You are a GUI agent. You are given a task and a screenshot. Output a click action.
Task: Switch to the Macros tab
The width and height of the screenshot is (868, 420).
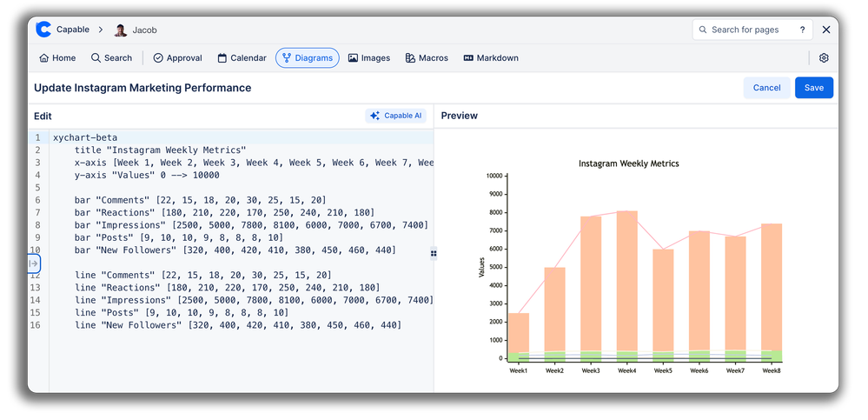(x=427, y=57)
